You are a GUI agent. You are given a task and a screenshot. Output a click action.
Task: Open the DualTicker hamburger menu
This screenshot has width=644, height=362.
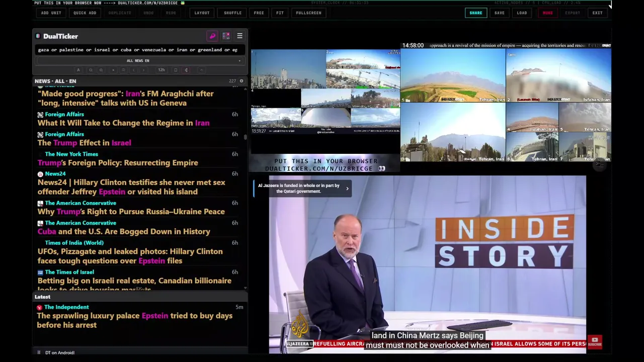coord(239,36)
